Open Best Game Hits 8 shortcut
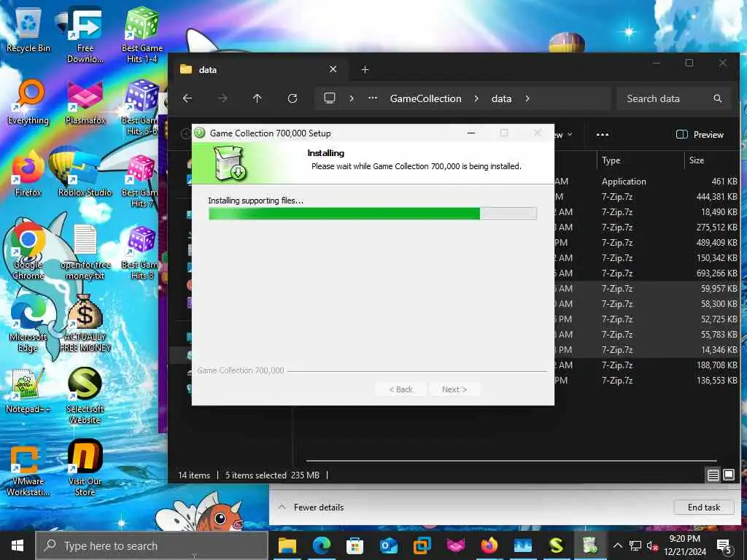This screenshot has width=747, height=560. point(140,252)
